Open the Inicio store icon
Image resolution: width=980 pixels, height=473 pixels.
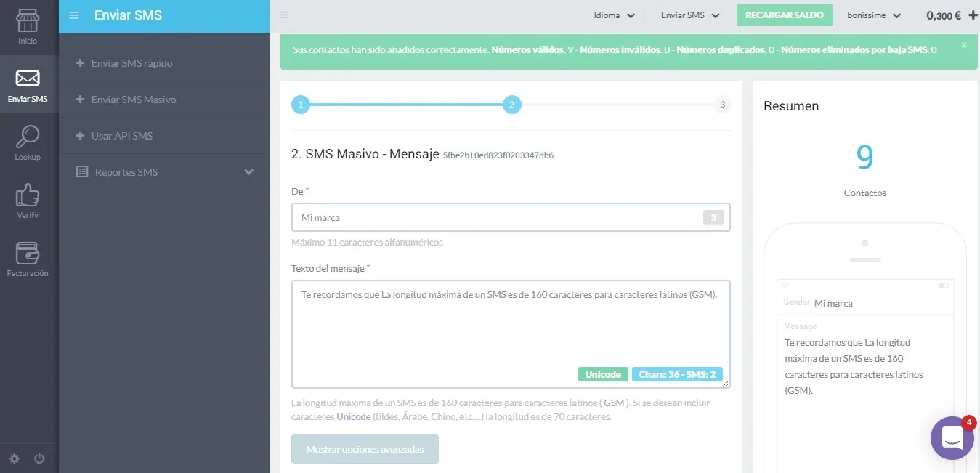tap(28, 21)
